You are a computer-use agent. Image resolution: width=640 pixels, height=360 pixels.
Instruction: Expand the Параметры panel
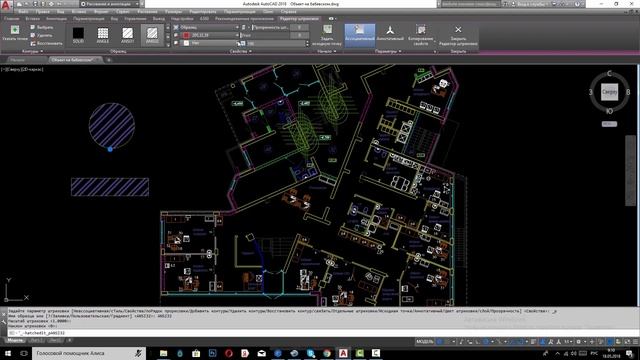[x=388, y=51]
